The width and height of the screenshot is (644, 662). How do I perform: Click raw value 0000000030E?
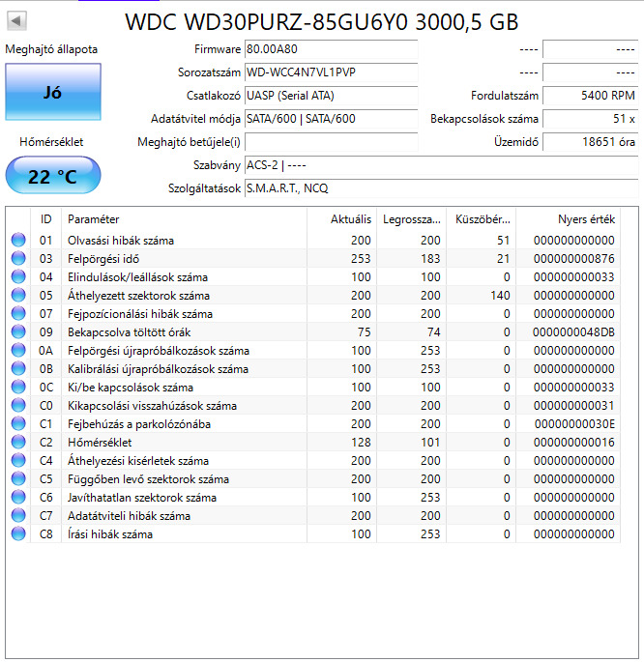(x=574, y=424)
